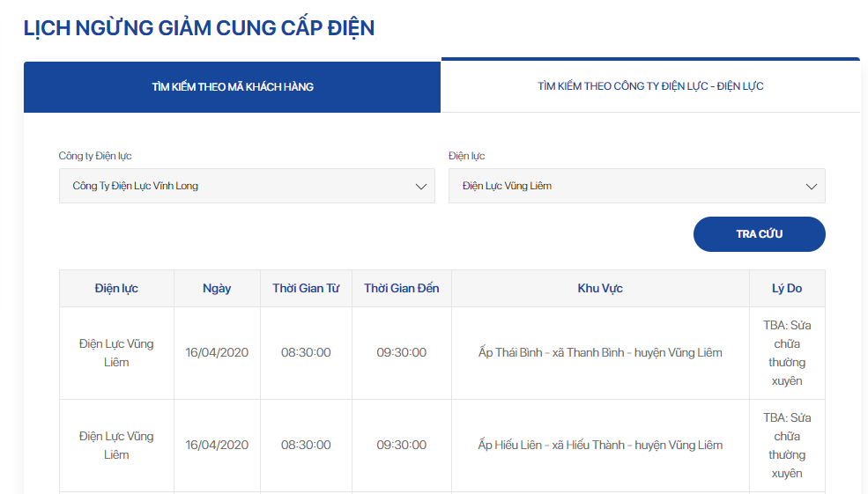Click the Lịch ngừng giảm cung cấp điện heading
This screenshot has height=494, width=868.
[x=199, y=28]
